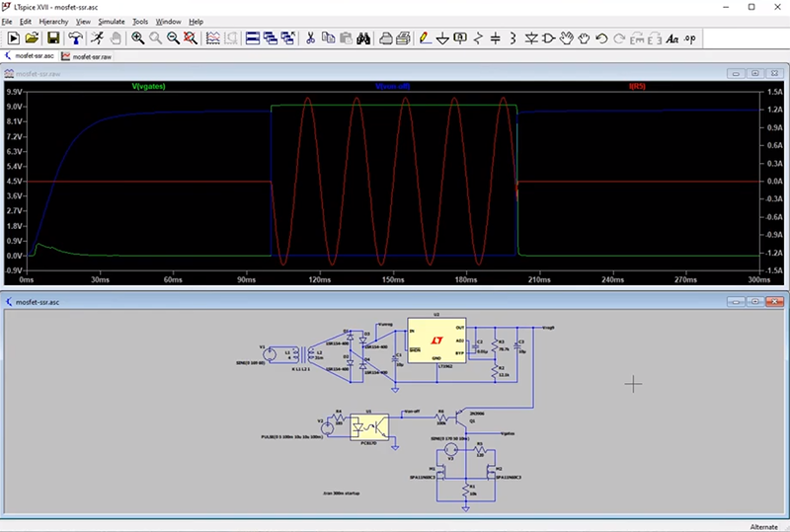Click the binoculars Find icon
790x532 pixels.
pyautogui.click(x=363, y=38)
